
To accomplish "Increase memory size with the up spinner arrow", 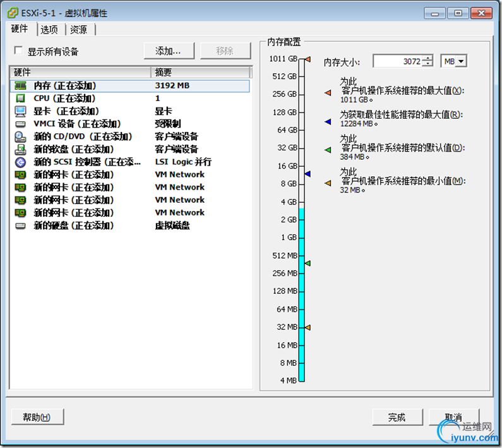I will click(427, 58).
